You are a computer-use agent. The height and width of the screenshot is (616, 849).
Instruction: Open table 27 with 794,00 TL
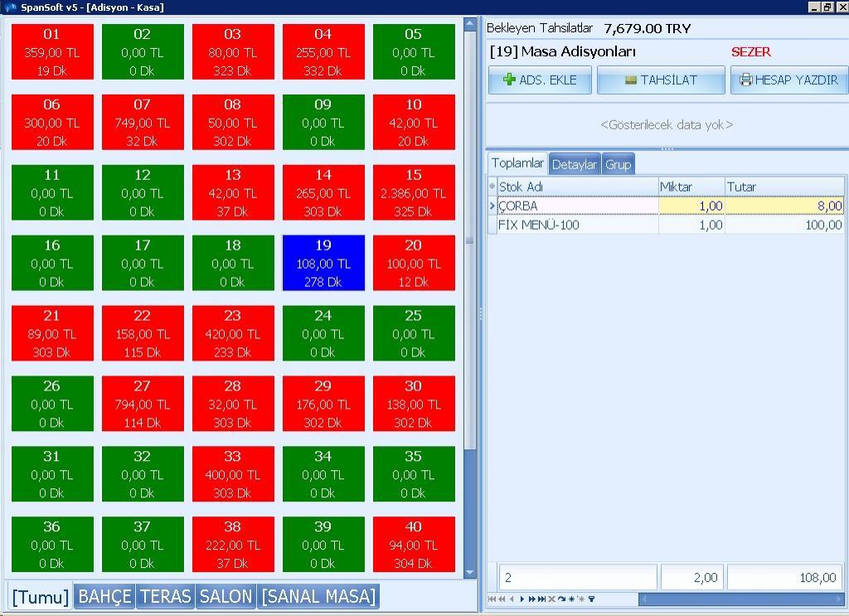point(143,404)
